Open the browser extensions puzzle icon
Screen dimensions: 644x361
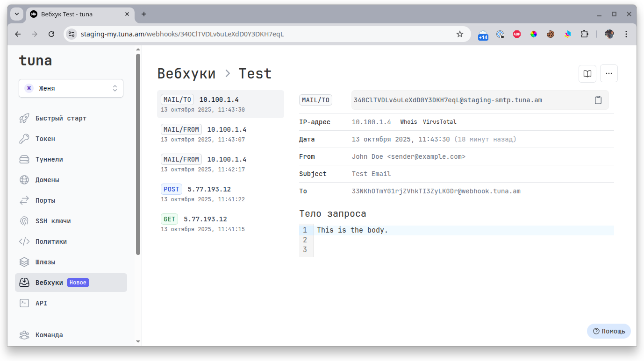click(x=584, y=34)
